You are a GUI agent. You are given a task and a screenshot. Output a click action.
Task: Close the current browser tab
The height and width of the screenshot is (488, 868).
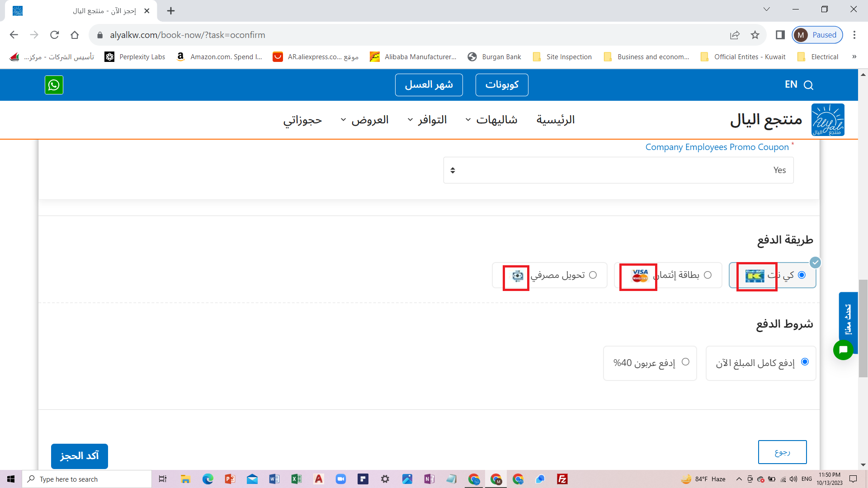tap(146, 11)
